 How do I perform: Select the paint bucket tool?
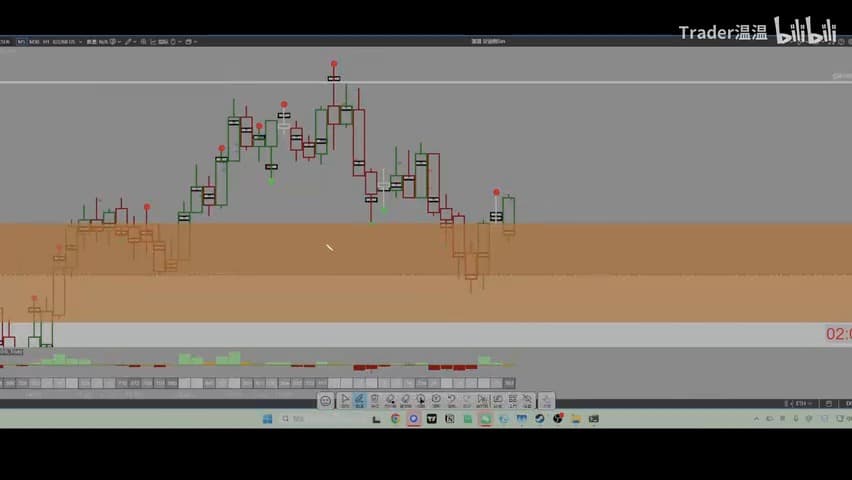[x=390, y=401]
